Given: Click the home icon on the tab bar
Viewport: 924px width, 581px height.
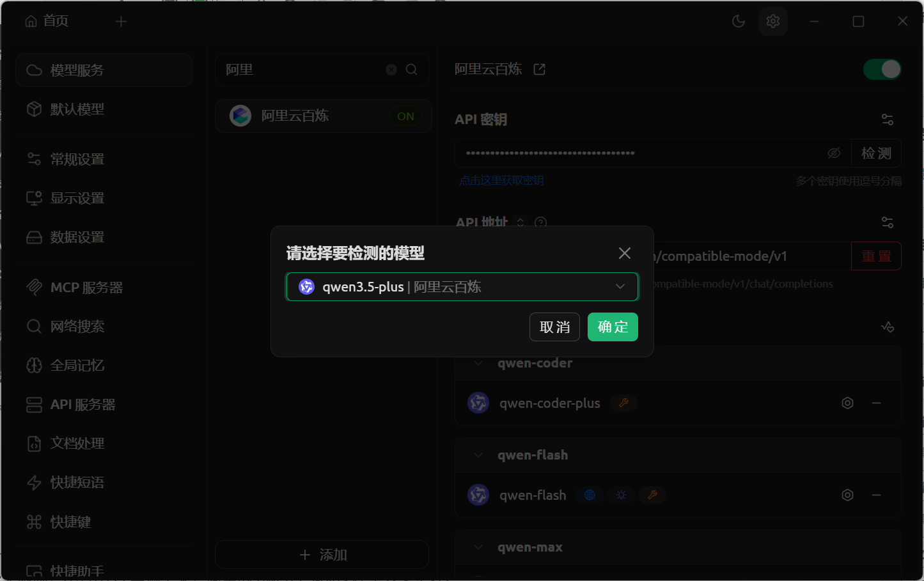Looking at the screenshot, I should 30,20.
